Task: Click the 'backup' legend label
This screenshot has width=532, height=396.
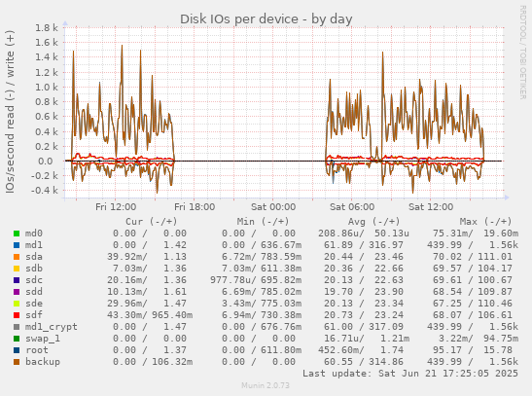Action: click(x=43, y=362)
